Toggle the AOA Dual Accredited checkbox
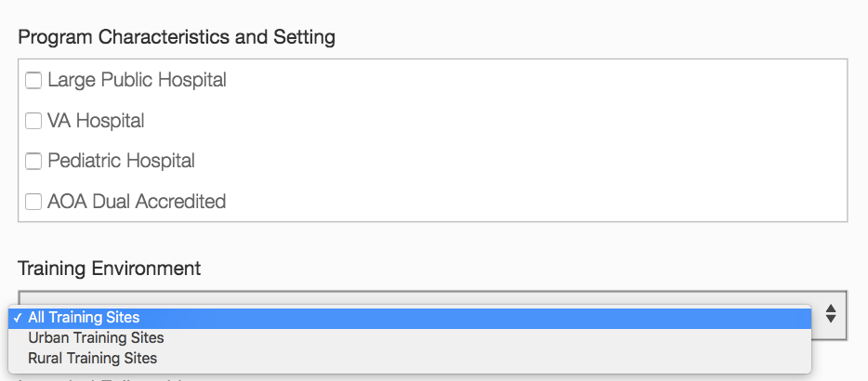The image size is (868, 381). (33, 202)
